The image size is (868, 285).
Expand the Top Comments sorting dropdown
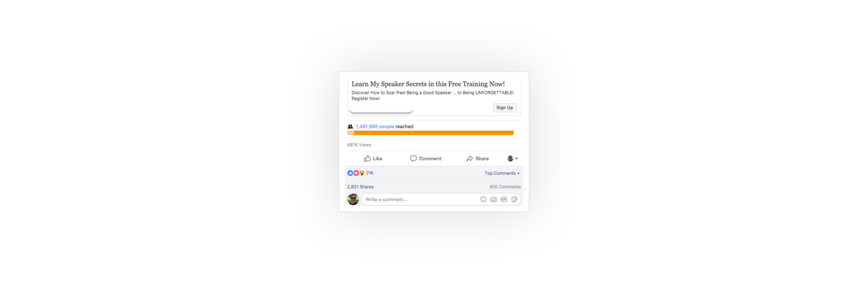[x=502, y=173]
